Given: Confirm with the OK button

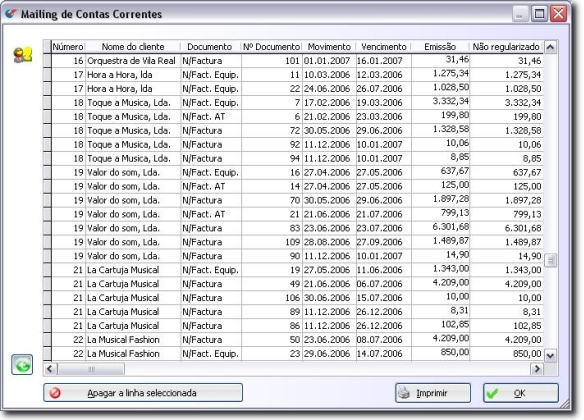Looking at the screenshot, I should tap(521, 393).
